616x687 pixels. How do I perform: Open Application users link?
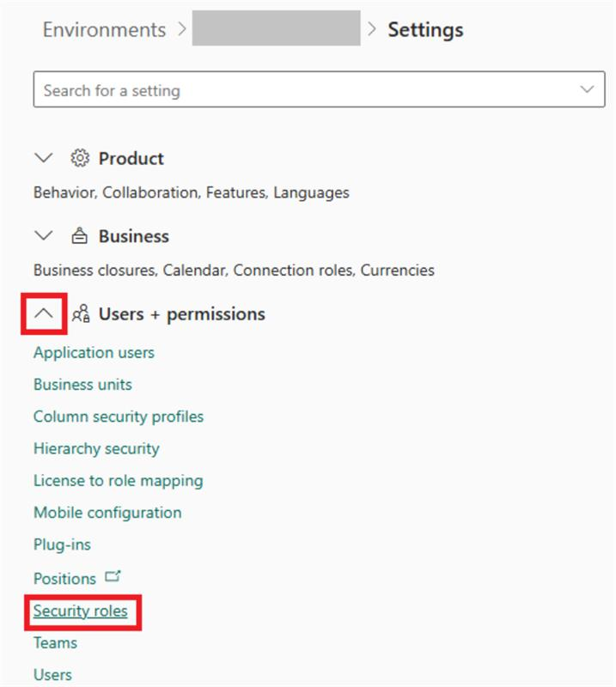[x=94, y=352]
